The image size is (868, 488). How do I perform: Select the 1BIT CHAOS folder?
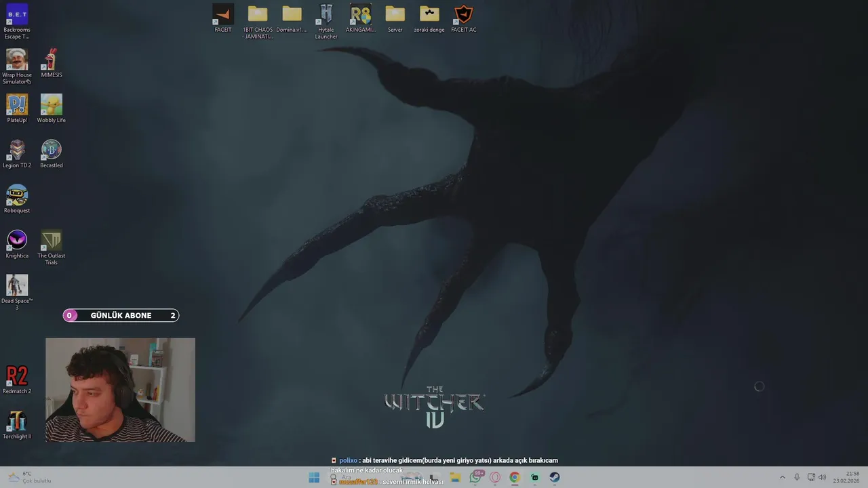258,22
